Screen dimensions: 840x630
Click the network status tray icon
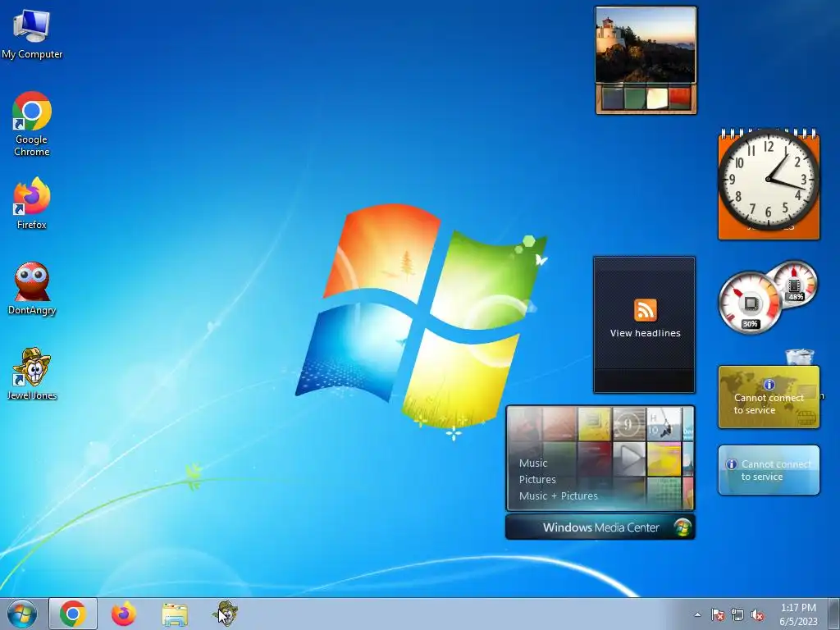click(737, 614)
